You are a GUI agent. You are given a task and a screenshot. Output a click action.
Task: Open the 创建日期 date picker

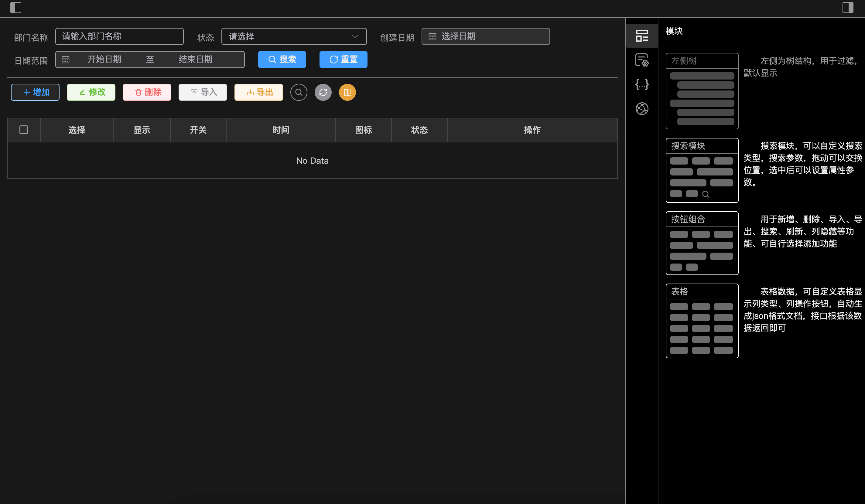485,36
